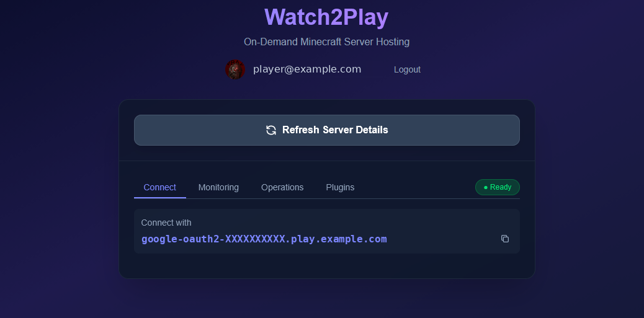644x318 pixels.
Task: Click the Watch2Play title heading
Action: click(326, 17)
